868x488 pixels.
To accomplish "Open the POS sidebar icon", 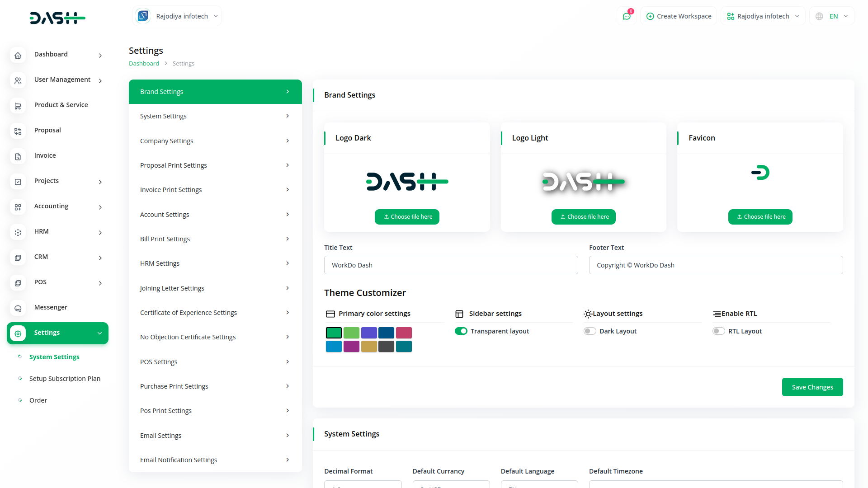I will (18, 283).
